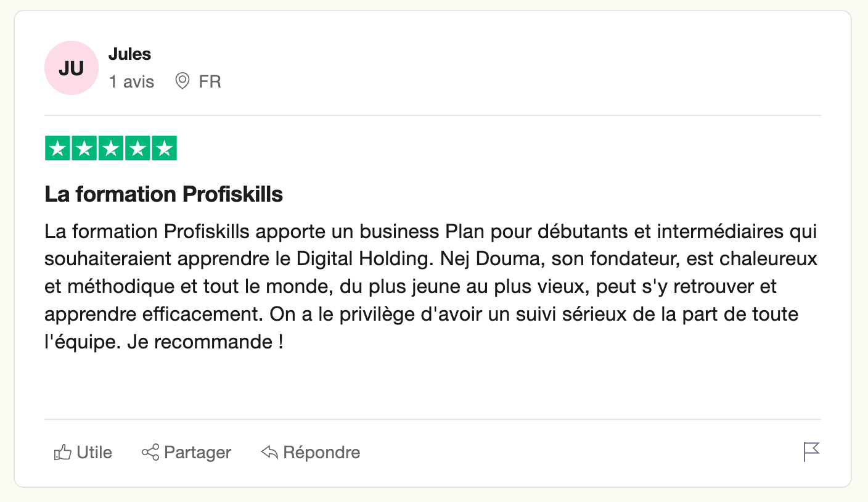
Task: Choose Répondre to answer the review
Action: (322, 453)
